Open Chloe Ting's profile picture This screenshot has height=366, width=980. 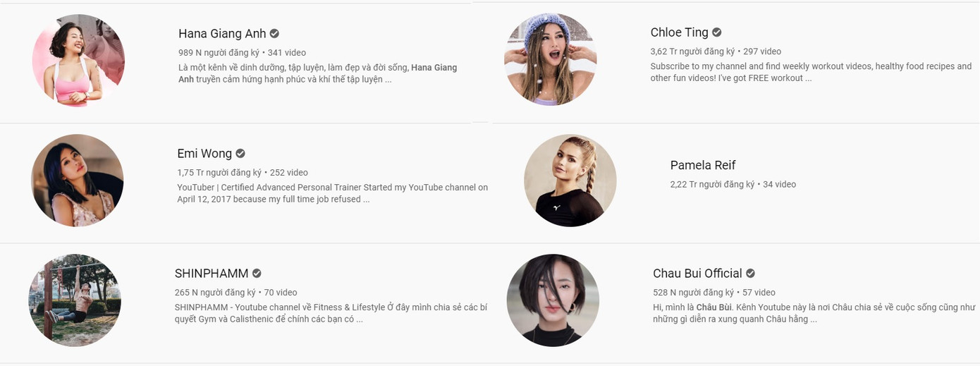pyautogui.click(x=551, y=59)
